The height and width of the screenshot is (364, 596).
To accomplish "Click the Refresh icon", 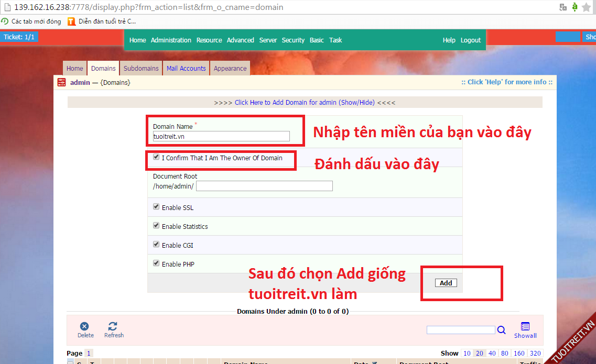I will (x=113, y=327).
